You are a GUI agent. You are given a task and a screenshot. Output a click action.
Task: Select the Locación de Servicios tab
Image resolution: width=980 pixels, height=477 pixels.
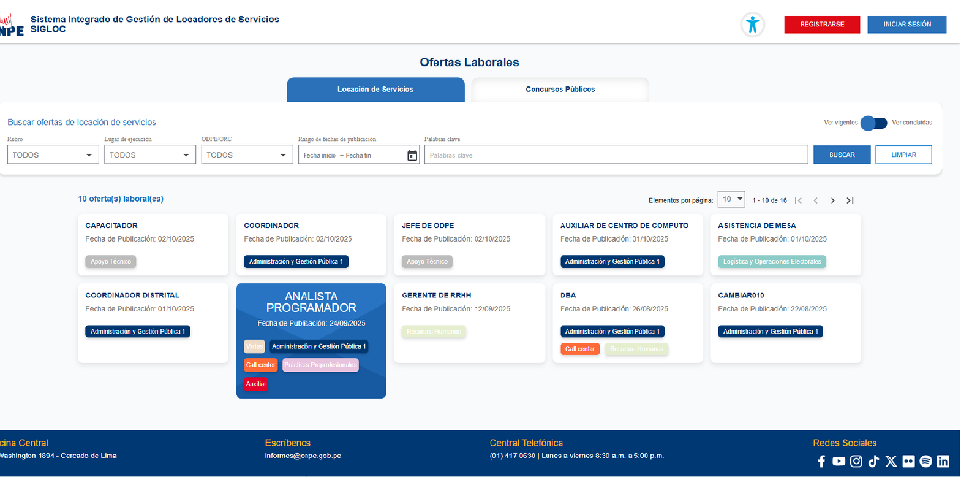point(375,90)
